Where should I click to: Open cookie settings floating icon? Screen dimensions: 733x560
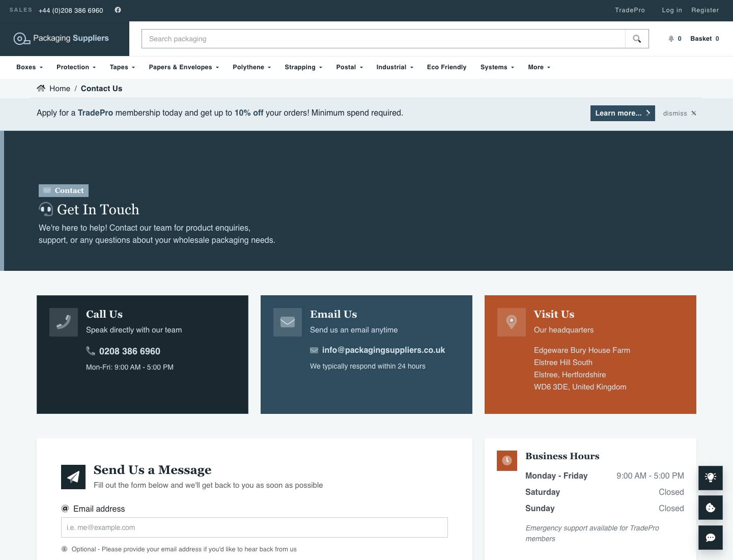[x=711, y=508]
